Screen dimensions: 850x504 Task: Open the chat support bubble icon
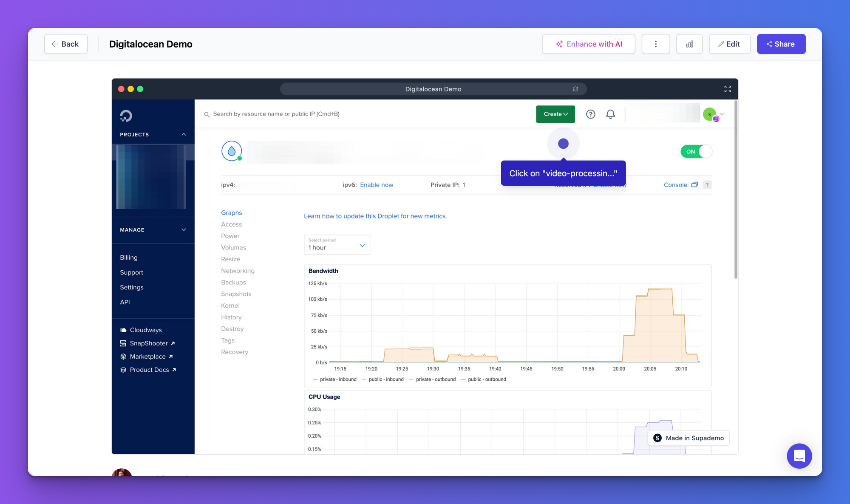point(799,456)
